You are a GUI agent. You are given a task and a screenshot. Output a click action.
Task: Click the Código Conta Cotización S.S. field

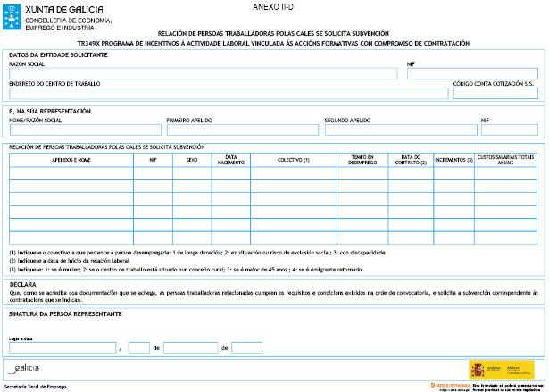[495, 94]
